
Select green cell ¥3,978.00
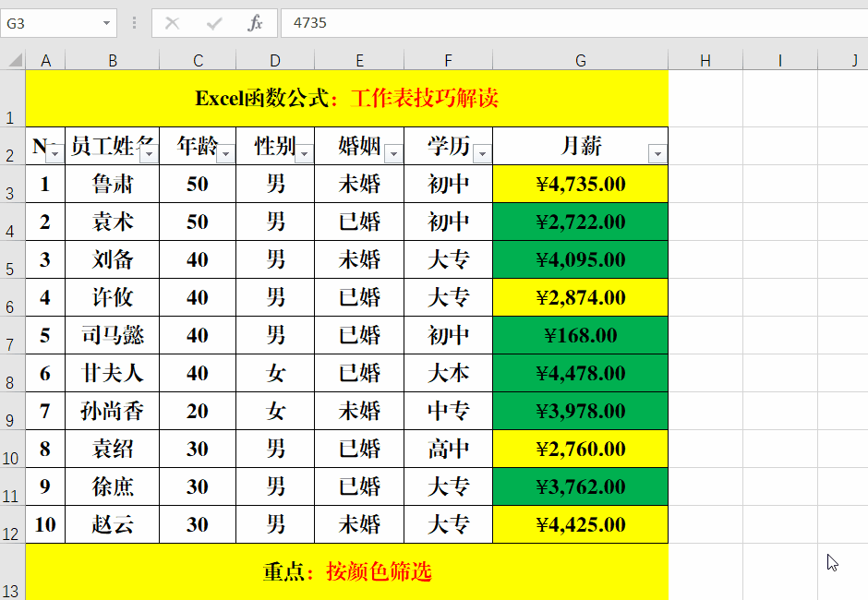[580, 411]
